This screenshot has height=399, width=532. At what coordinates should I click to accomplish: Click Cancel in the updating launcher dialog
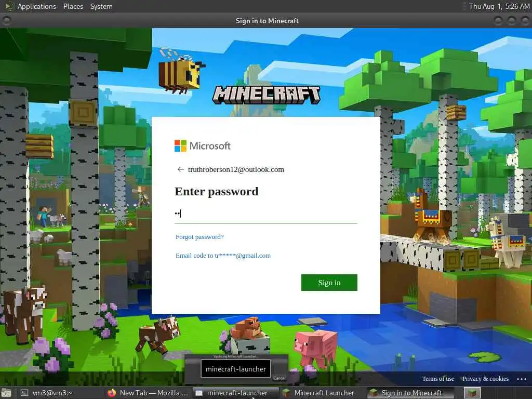point(279,378)
